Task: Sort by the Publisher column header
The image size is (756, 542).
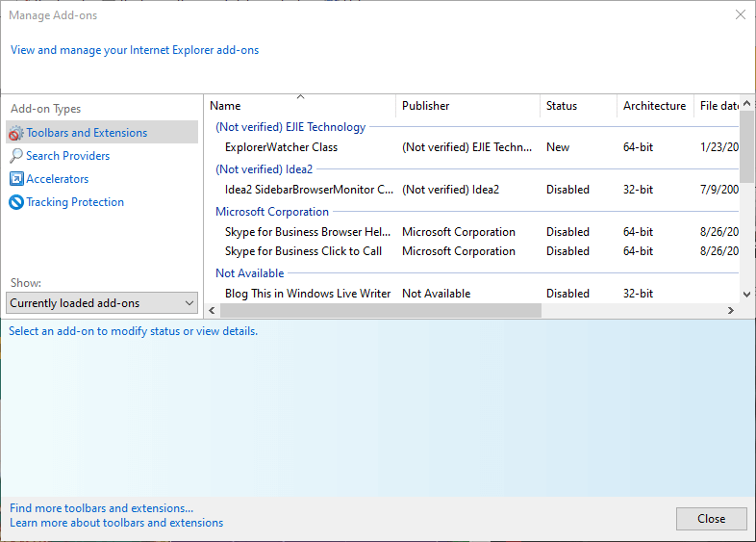Action: (x=425, y=106)
